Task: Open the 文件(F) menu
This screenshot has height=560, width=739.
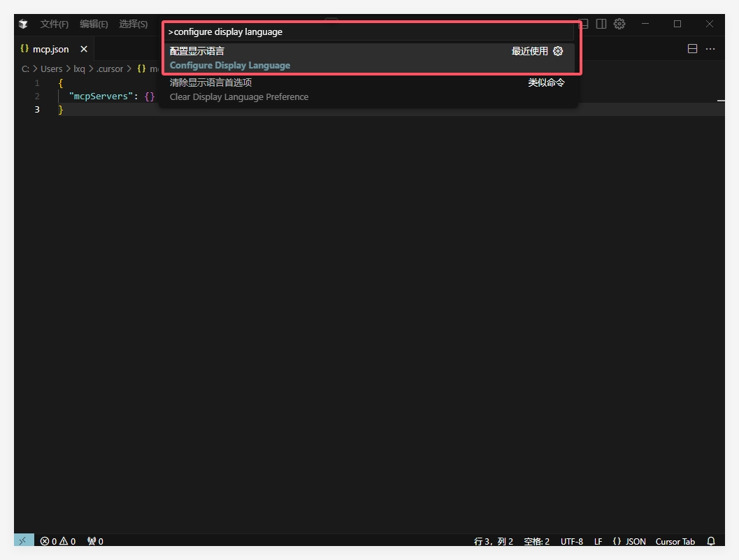Action: [x=54, y=24]
